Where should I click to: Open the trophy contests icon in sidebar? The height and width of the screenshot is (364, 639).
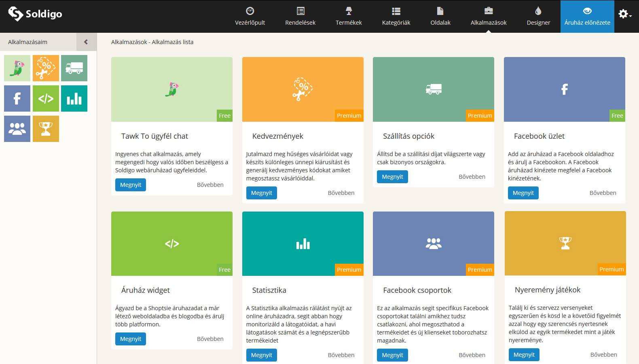coord(46,129)
